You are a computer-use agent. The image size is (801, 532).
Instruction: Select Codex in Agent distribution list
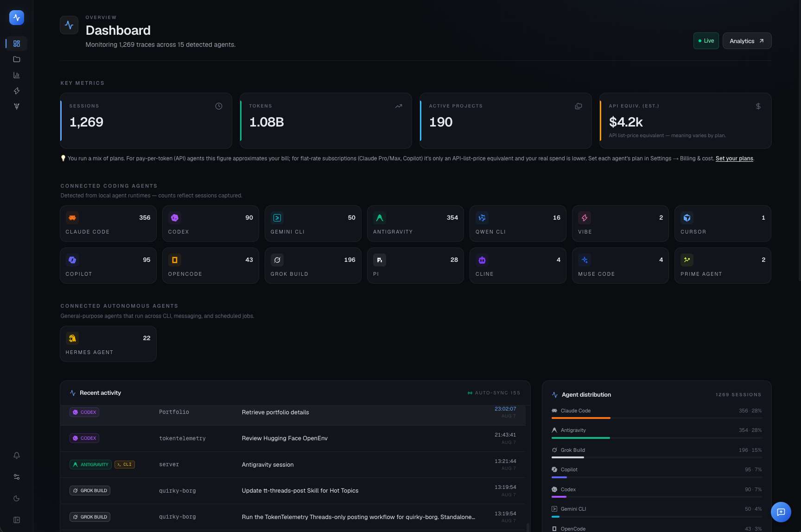656,492
